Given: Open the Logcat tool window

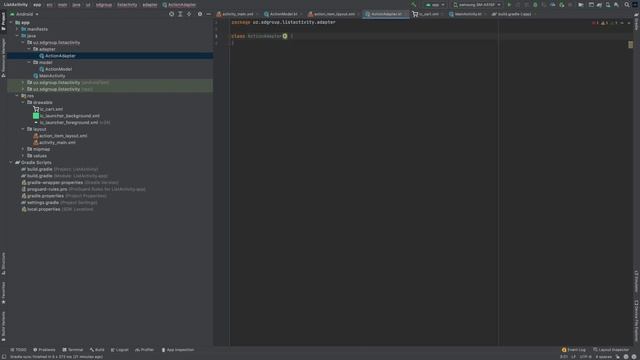Looking at the screenshot, I should (120, 350).
